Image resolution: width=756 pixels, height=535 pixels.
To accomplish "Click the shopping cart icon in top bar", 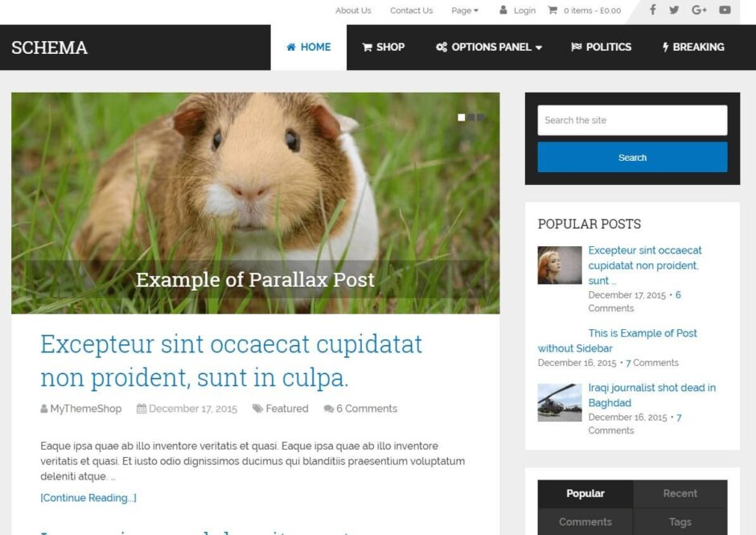I will pos(553,10).
